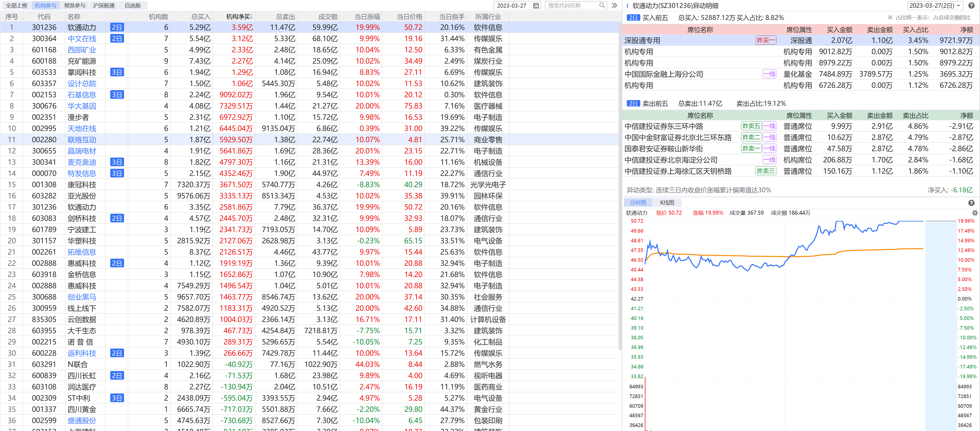Click 昨卖三 tag on 中信建投证券上海徐汇区 row

(x=766, y=171)
